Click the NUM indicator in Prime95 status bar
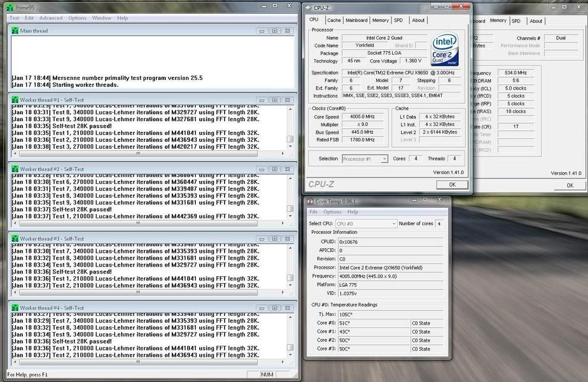This screenshot has width=588, height=382. 267,375
